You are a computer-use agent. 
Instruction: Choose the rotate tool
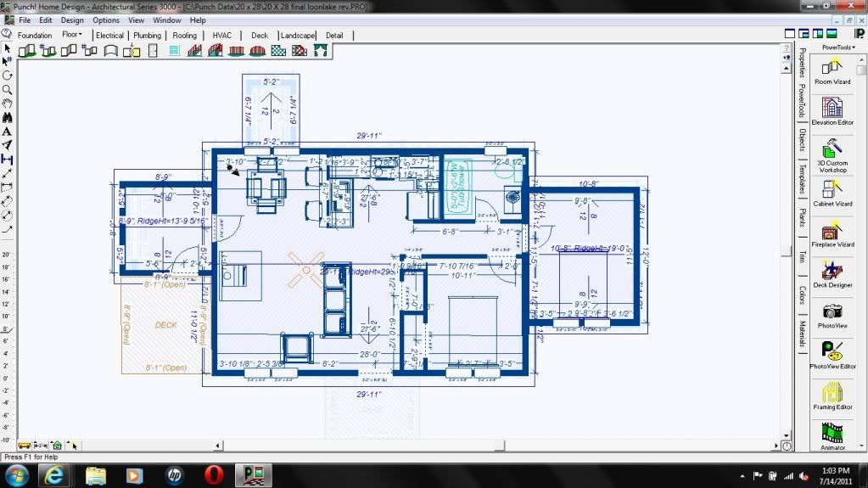(x=7, y=76)
